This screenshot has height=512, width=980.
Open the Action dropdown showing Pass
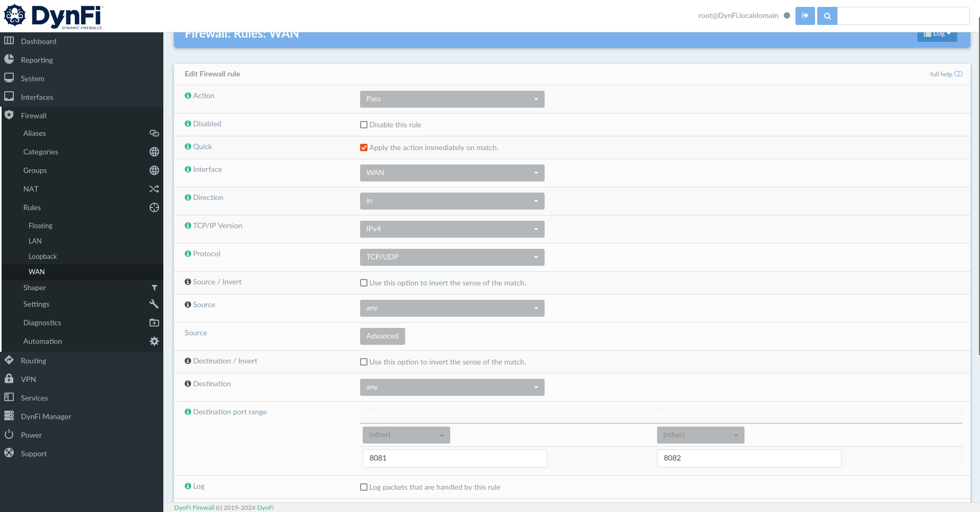(452, 99)
